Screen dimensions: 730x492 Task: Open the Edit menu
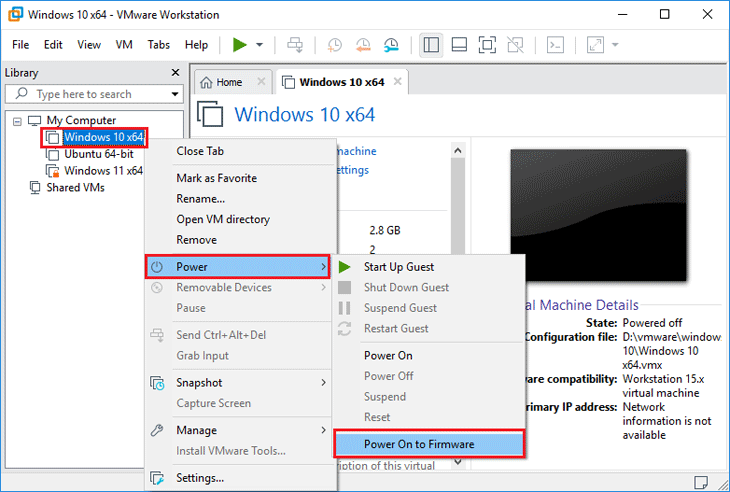pyautogui.click(x=53, y=45)
